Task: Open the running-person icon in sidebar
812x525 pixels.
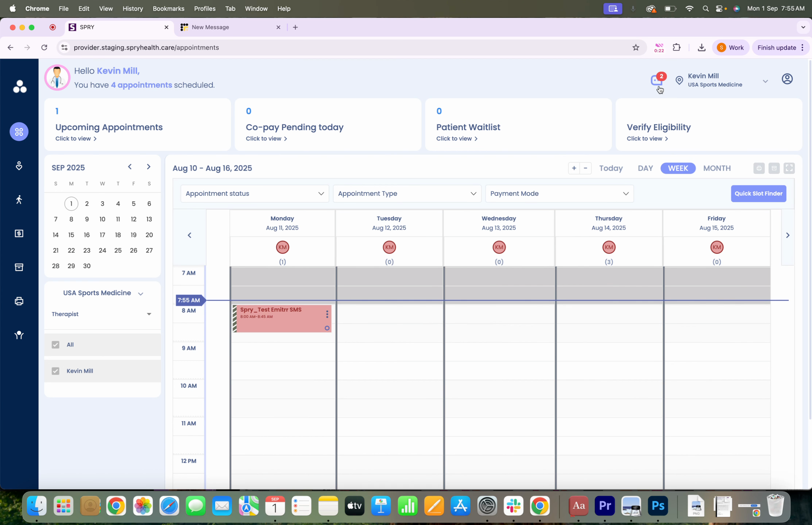Action: pos(19,199)
